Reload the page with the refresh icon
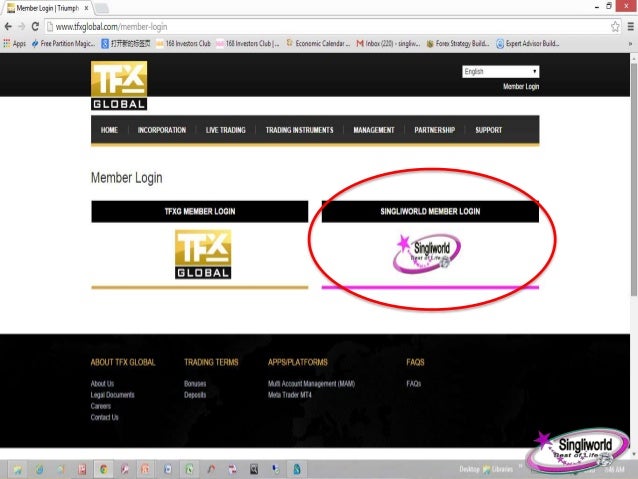638x479 pixels. point(35,26)
